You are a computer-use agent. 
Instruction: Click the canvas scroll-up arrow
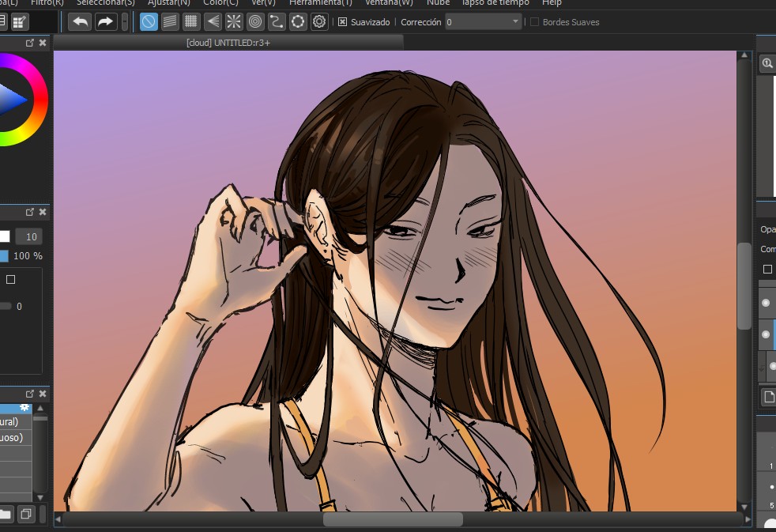coord(744,55)
